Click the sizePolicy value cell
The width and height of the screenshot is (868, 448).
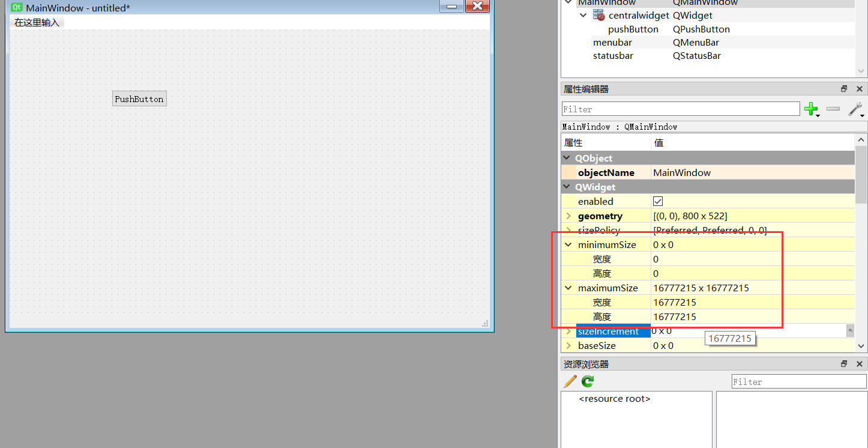753,230
